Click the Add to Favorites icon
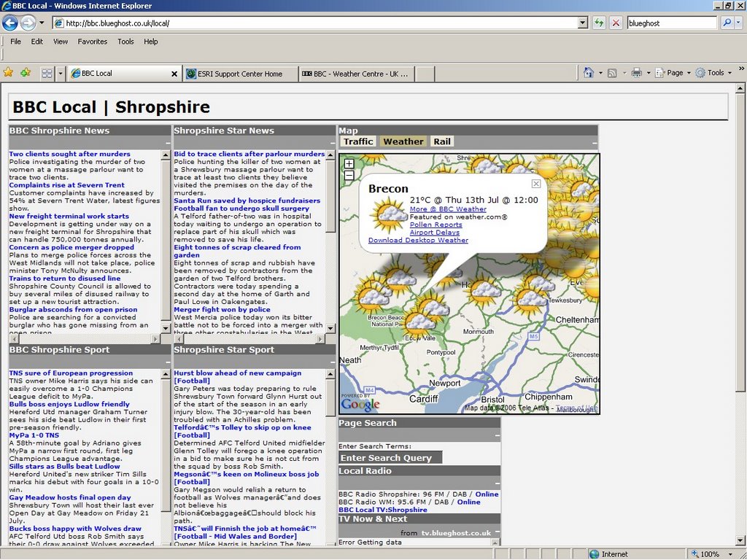 pyautogui.click(x=26, y=73)
